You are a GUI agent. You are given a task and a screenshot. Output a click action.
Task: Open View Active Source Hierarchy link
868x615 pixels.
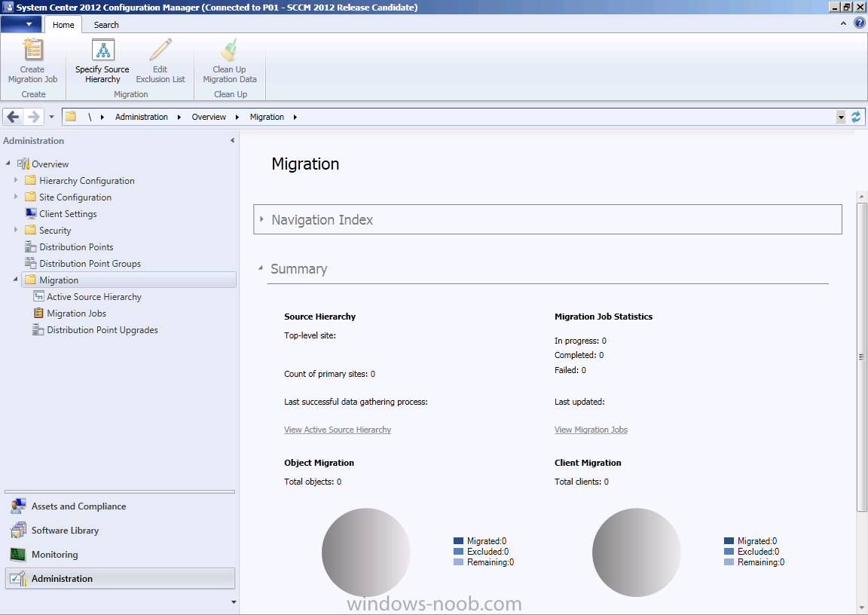pos(338,430)
